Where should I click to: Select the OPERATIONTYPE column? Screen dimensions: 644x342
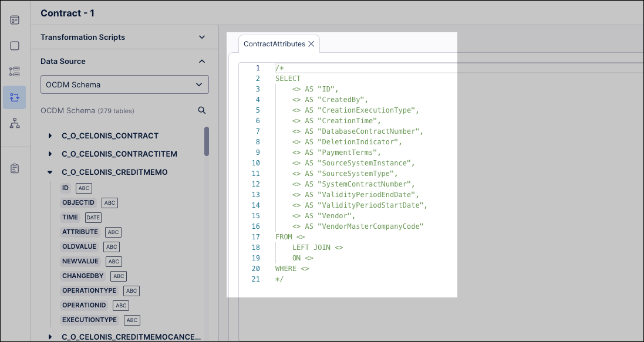point(89,290)
